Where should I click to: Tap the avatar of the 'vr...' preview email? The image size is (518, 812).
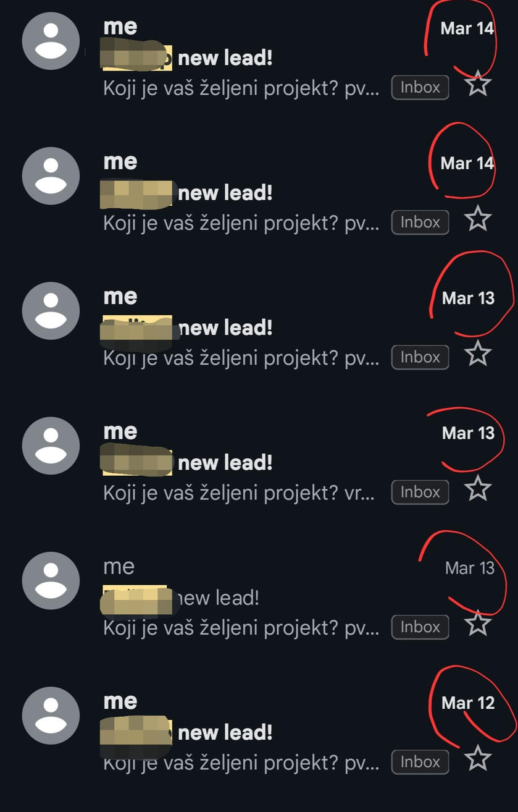[x=51, y=446]
